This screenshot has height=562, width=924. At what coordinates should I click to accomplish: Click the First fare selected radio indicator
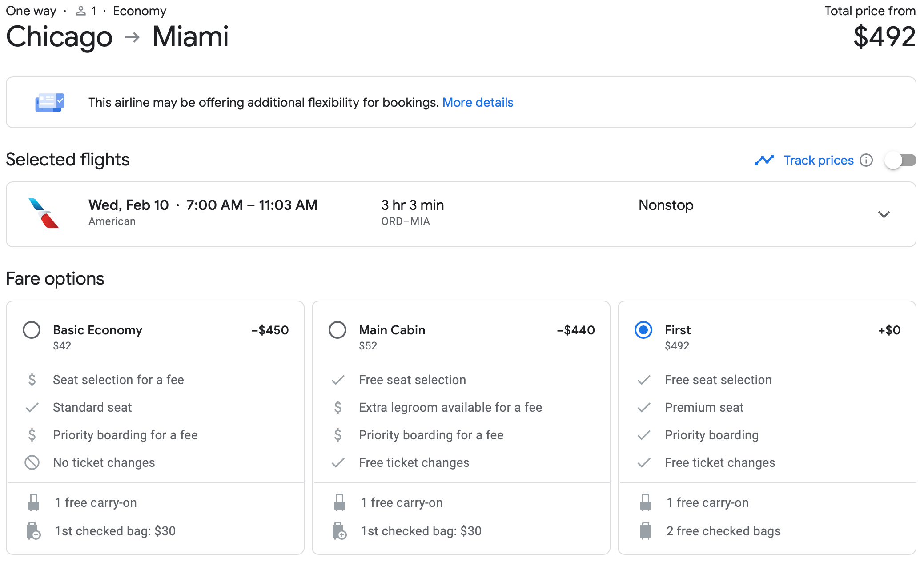643,330
